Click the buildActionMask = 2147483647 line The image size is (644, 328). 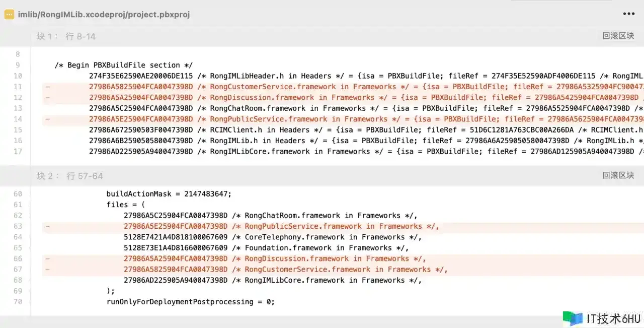click(x=169, y=194)
